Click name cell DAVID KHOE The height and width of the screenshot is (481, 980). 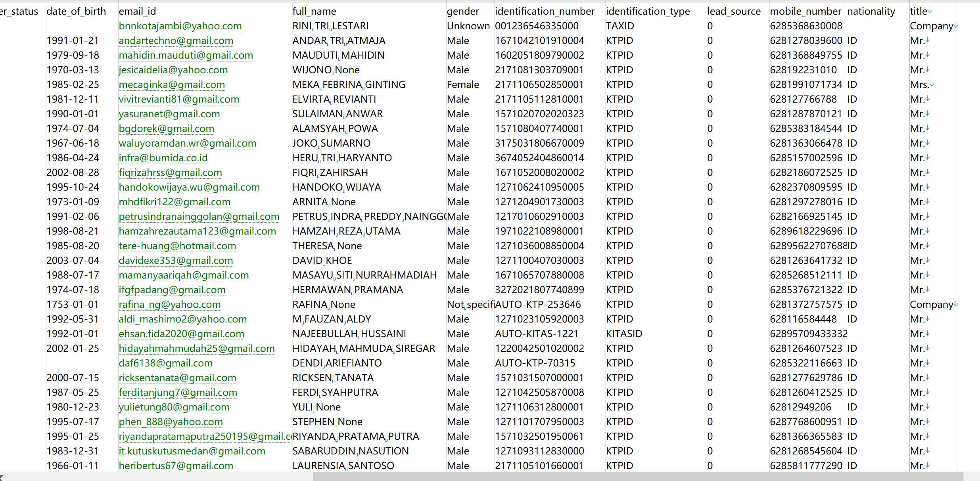click(322, 261)
